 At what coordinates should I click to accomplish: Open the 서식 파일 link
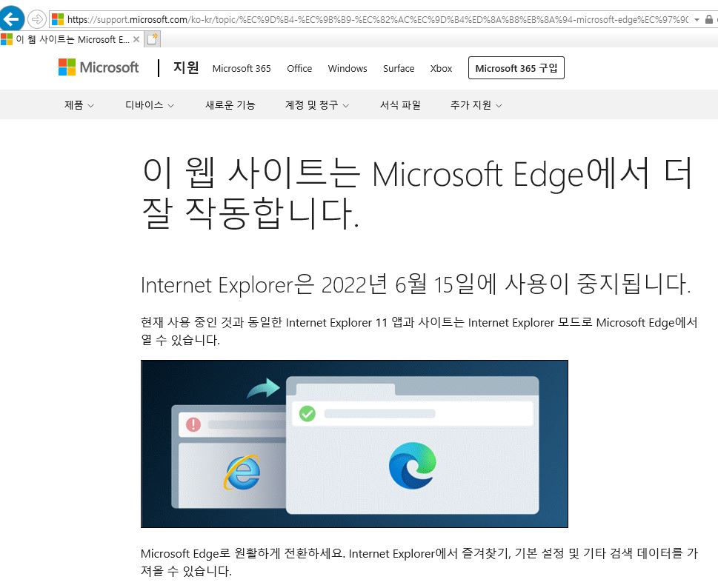tap(400, 104)
